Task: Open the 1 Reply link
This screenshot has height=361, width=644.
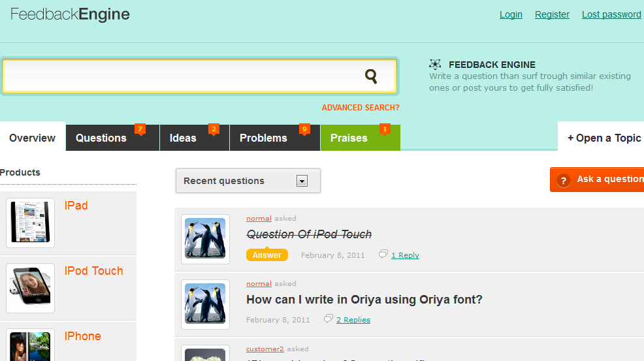Action: [406, 255]
